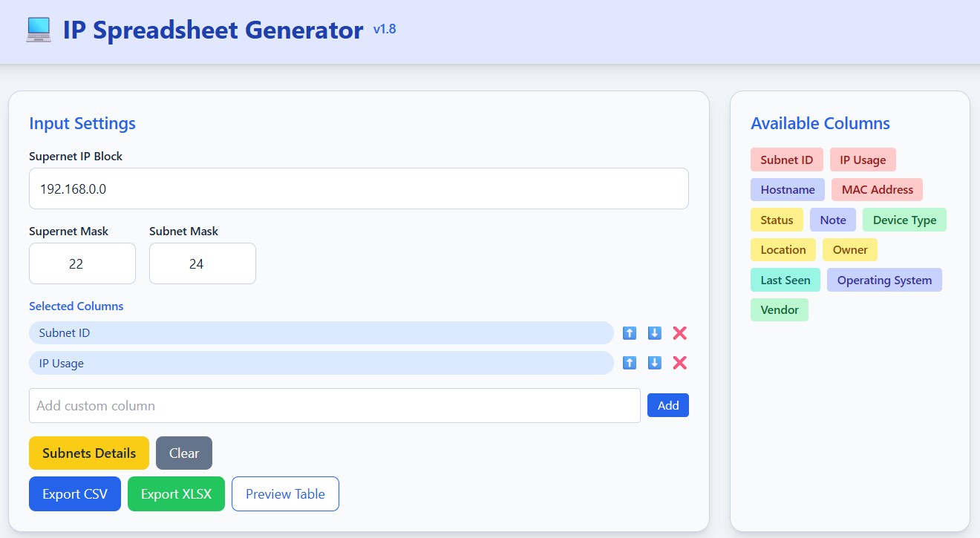Focus the Supernet IP Block field
The height and width of the screenshot is (538, 980).
(x=359, y=188)
